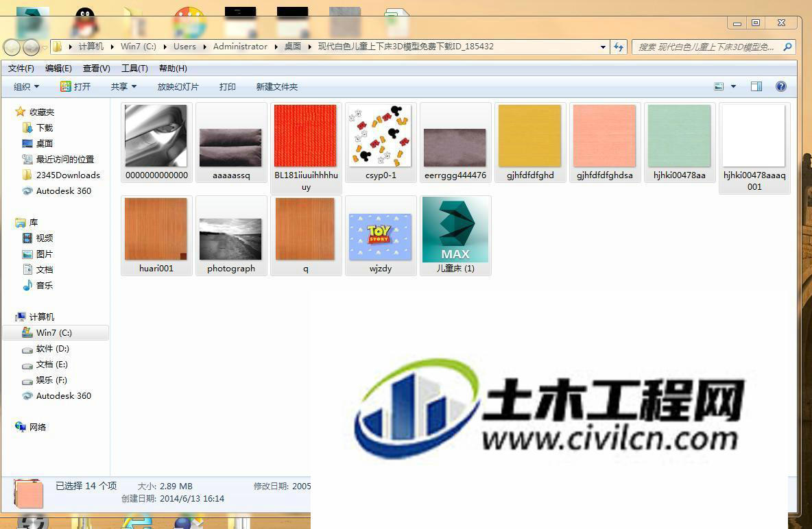The width and height of the screenshot is (812, 529).
Task: Open the 文件(F) menu
Action: [21, 69]
